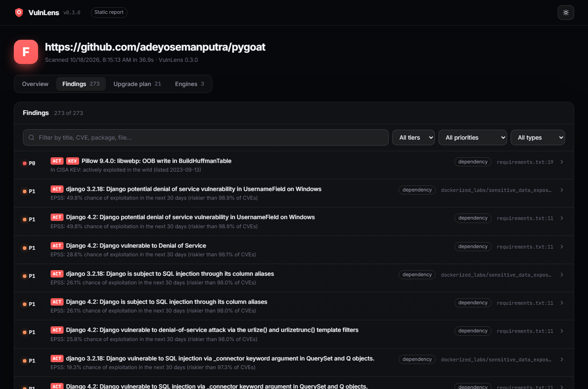Open the All tiers dropdown
The width and height of the screenshot is (588, 389).
413,137
